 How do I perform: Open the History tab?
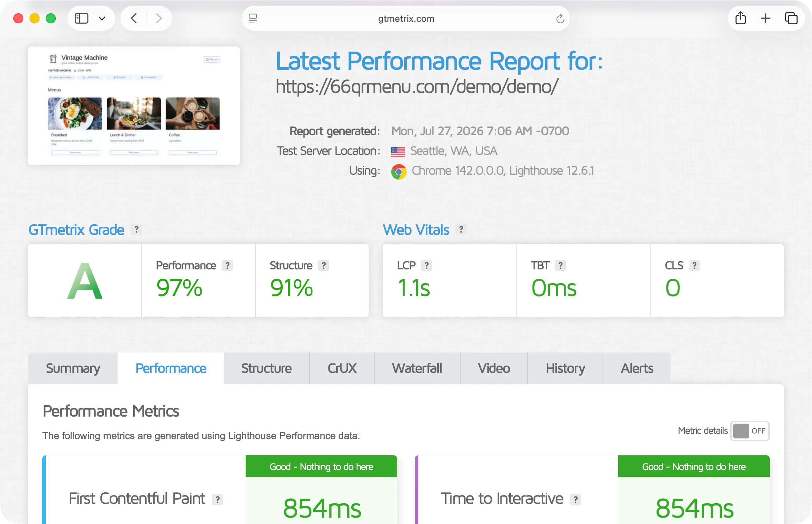coord(565,368)
